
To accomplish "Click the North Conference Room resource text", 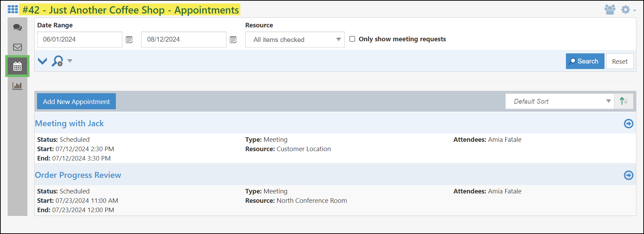I will 312,200.
